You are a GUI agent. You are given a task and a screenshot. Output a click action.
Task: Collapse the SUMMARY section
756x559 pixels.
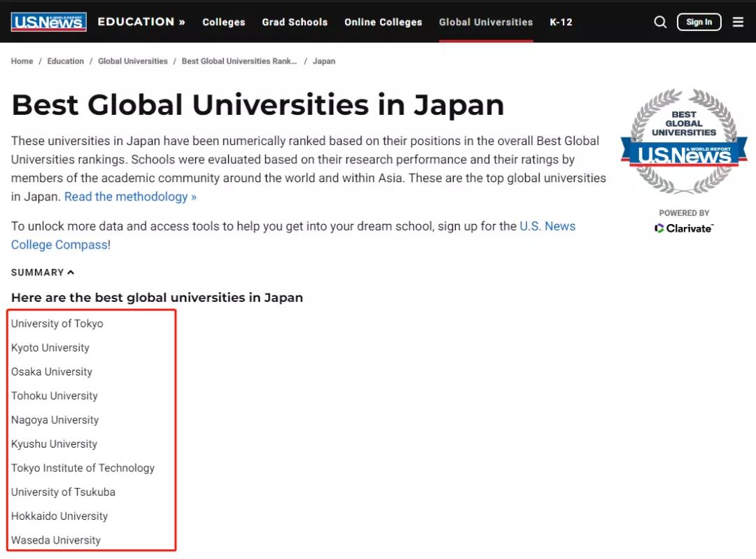43,272
